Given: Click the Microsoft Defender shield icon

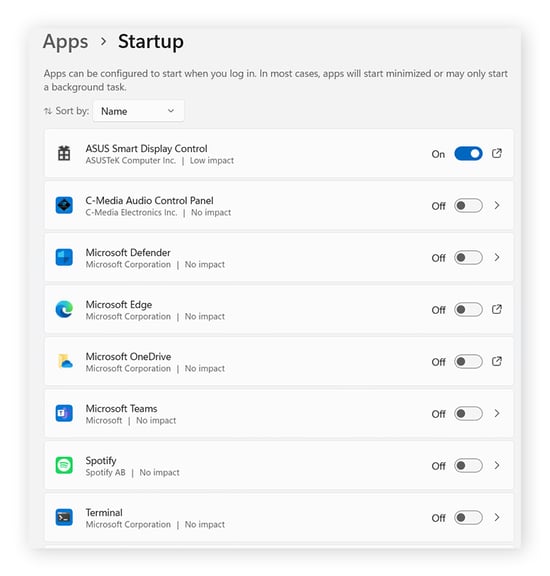Looking at the screenshot, I should [x=64, y=257].
